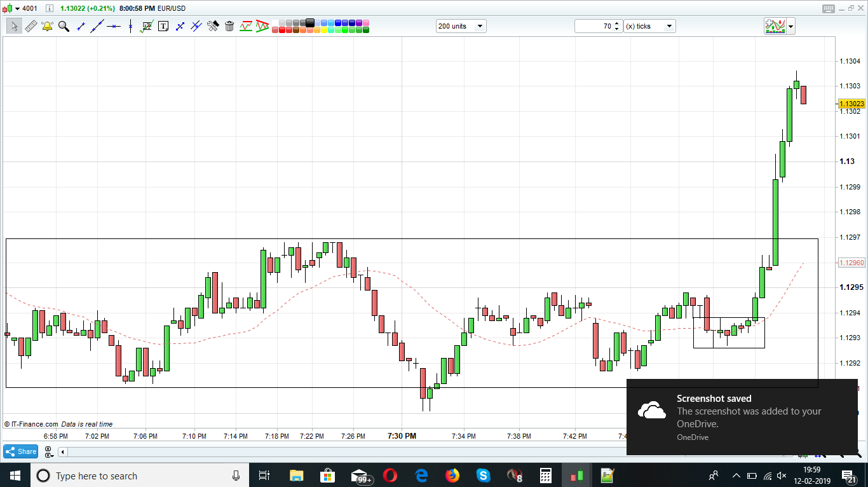Open the (x) ticks timeframe dropdown
The image size is (868, 487).
(x=649, y=26)
